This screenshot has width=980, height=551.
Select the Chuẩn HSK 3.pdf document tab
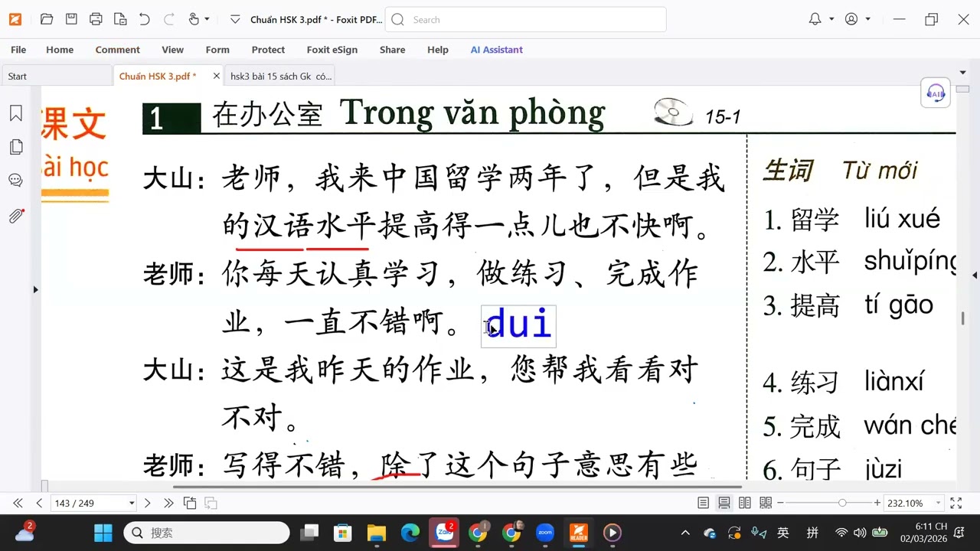tap(158, 76)
